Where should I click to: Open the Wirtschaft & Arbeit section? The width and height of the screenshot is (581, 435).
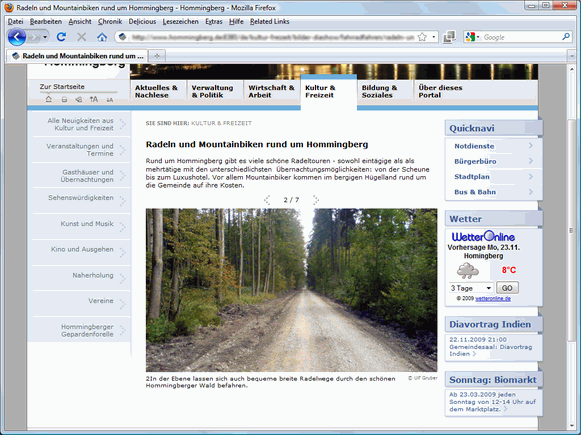[271, 91]
